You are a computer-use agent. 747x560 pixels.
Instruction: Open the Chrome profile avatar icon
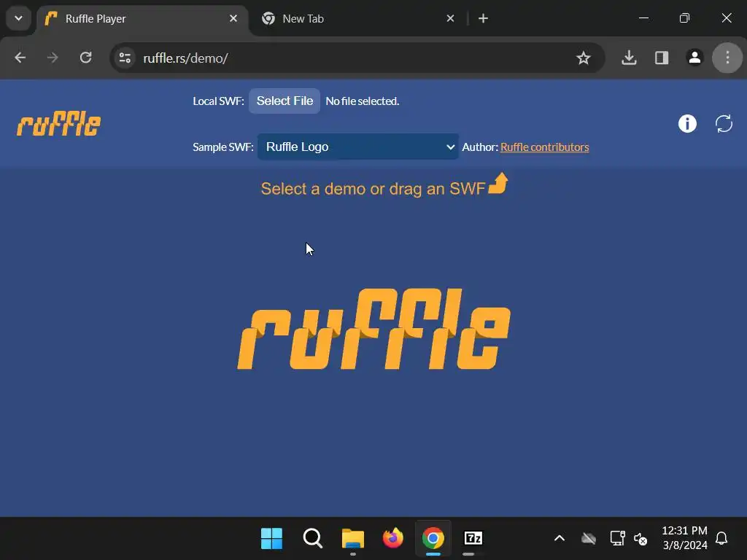coord(694,58)
